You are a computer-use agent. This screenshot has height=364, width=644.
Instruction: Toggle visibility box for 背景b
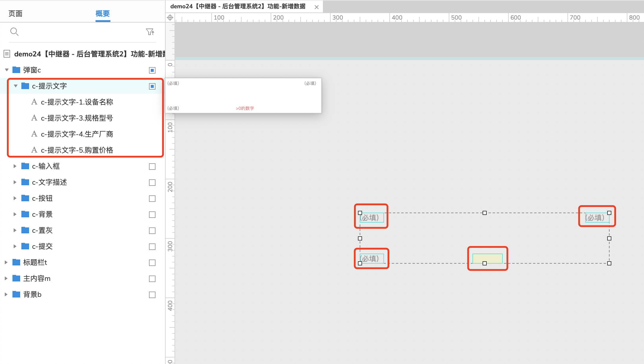point(152,295)
